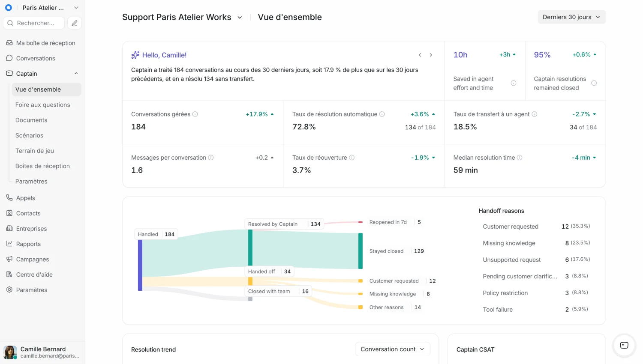Open the Appels section
This screenshot has width=643, height=364.
pyautogui.click(x=42, y=198)
